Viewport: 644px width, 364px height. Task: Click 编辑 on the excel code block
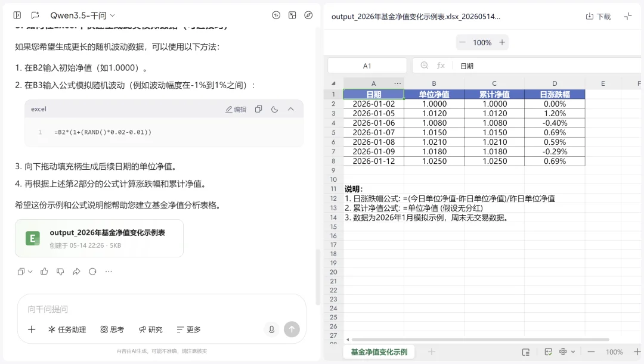coord(236,109)
